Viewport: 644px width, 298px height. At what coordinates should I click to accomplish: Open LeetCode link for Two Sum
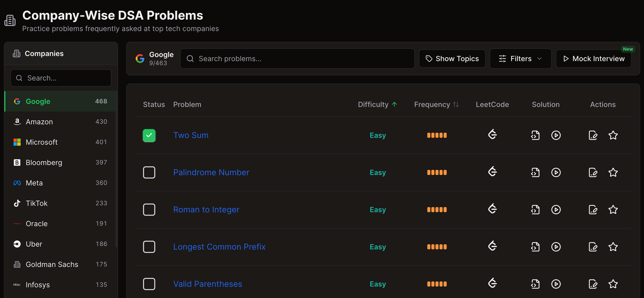click(x=492, y=135)
